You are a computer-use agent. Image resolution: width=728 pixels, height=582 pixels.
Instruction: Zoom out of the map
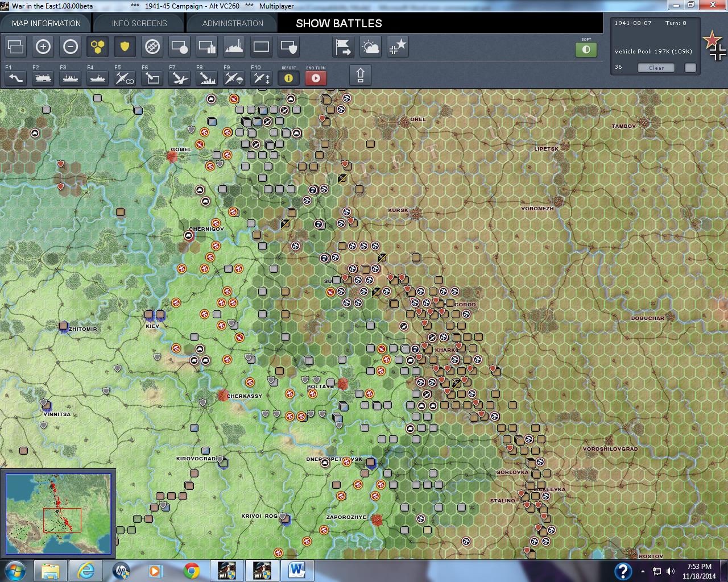[x=71, y=47]
